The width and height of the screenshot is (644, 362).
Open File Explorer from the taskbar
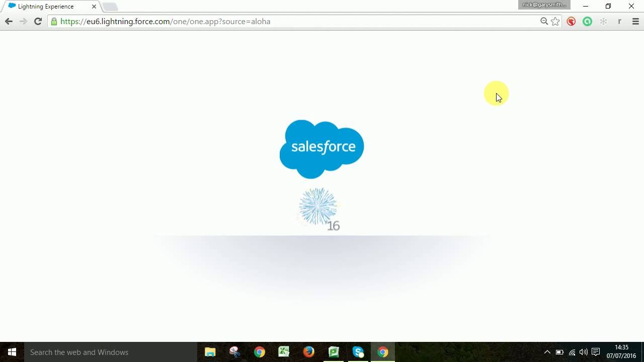[210, 352]
